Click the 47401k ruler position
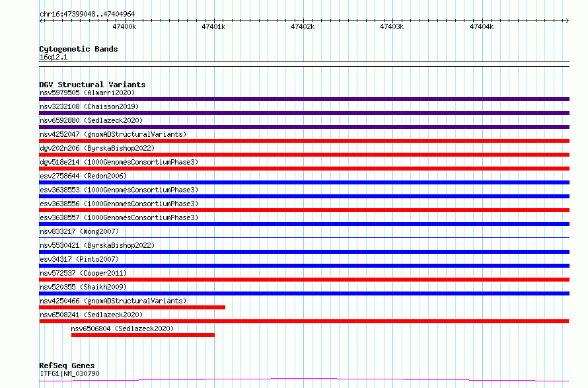588x388 pixels. pyautogui.click(x=213, y=26)
